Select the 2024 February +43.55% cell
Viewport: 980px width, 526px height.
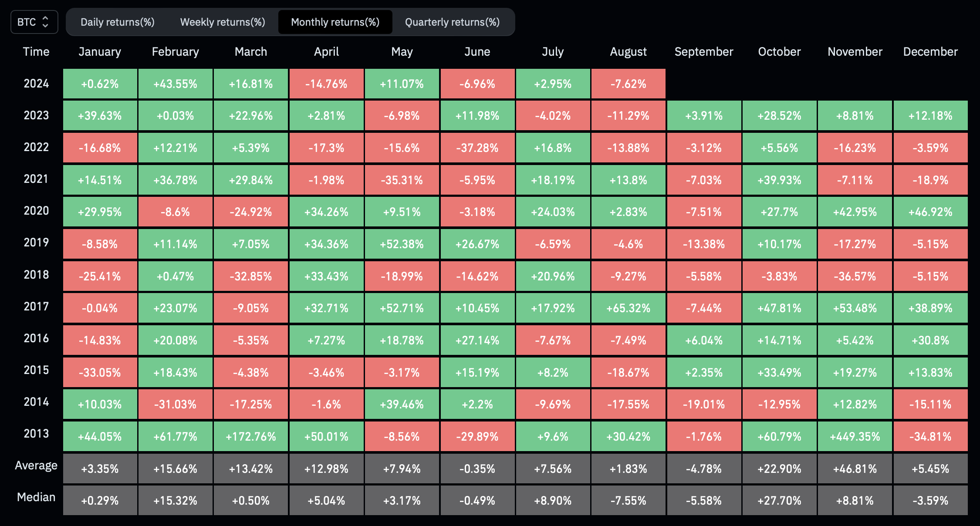tap(176, 84)
